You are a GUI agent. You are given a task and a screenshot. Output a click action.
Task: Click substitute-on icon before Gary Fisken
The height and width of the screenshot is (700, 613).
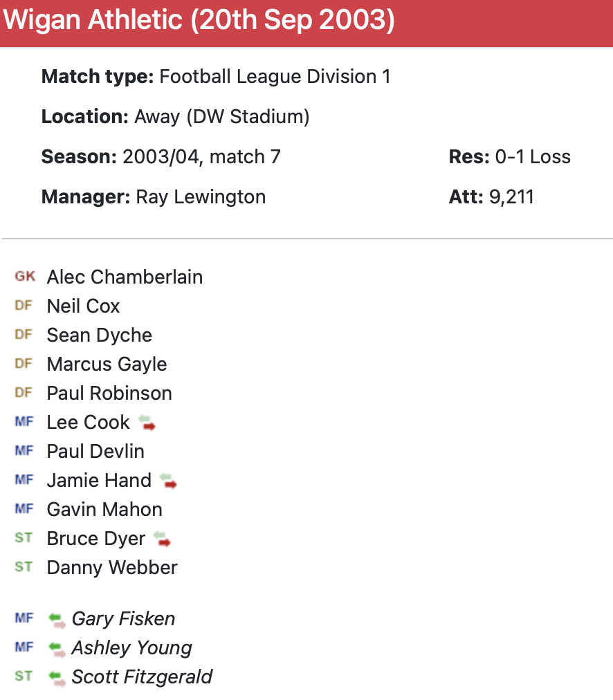click(57, 620)
